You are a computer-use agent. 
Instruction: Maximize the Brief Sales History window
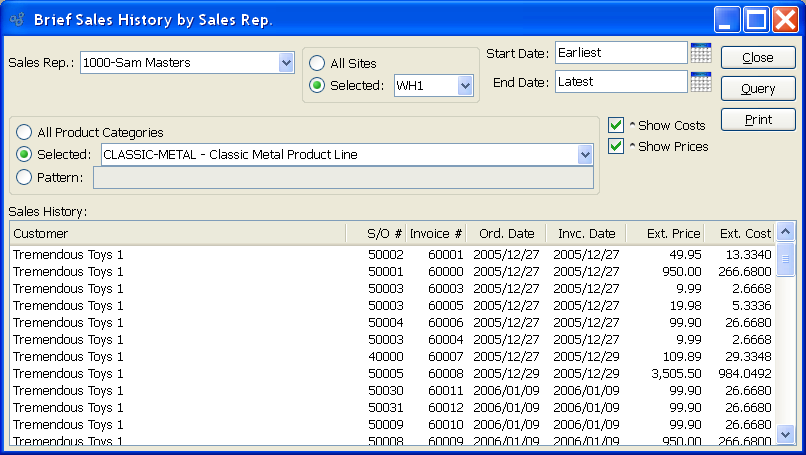click(x=756, y=19)
